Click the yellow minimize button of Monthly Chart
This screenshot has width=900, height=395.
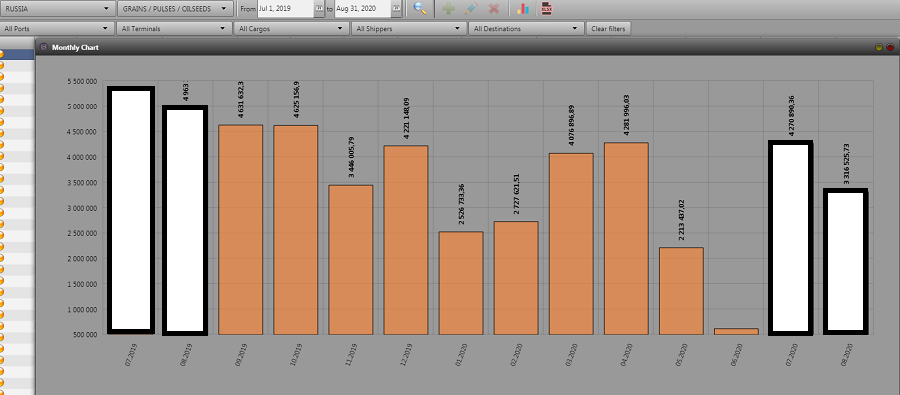(879, 48)
